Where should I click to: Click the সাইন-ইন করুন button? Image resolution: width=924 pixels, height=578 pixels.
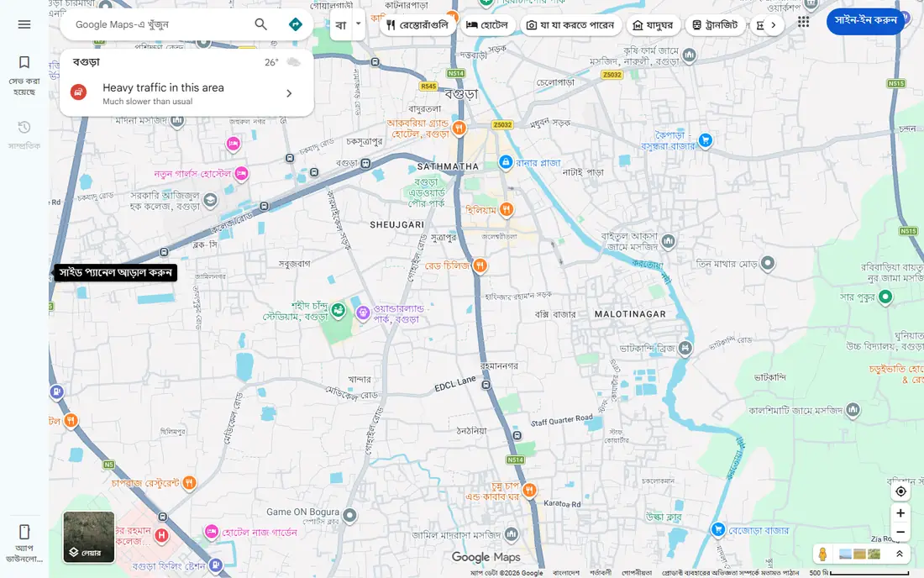[865, 20]
